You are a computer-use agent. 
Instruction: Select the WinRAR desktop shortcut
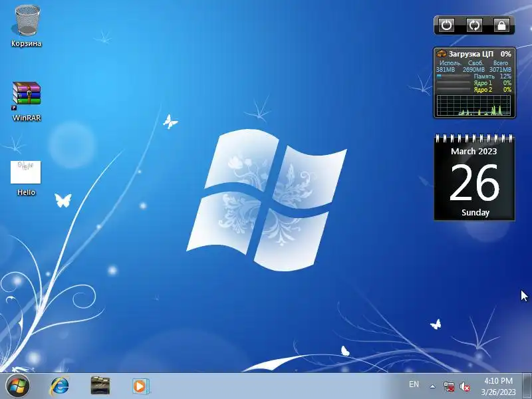click(x=27, y=101)
